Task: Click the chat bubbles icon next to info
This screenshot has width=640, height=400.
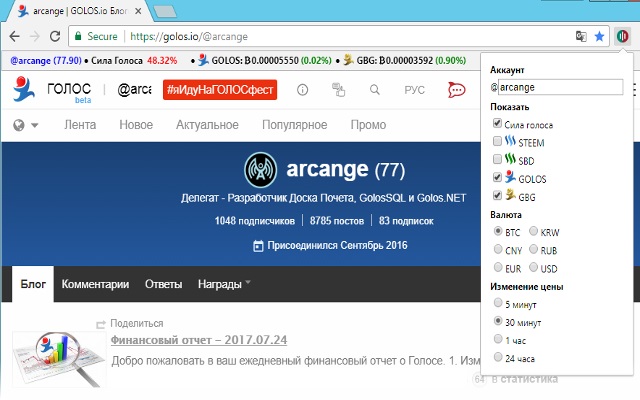Action: pos(338,89)
